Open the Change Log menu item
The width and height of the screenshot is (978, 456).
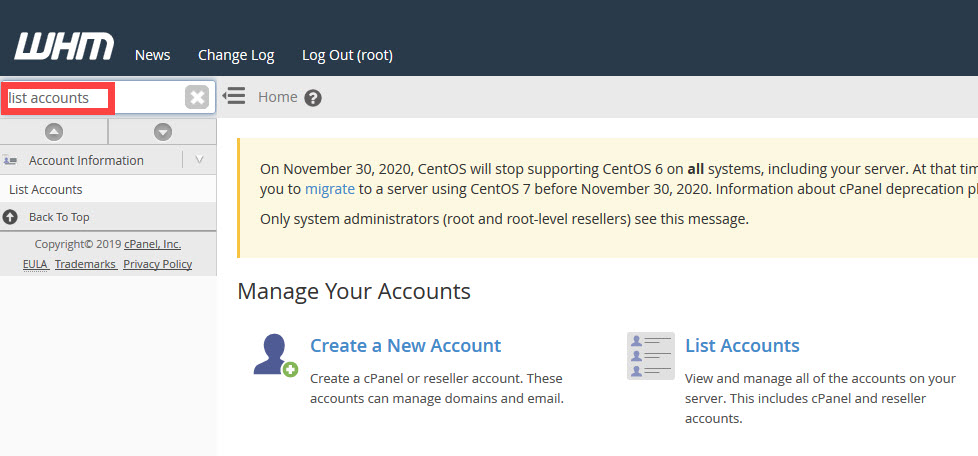click(236, 55)
